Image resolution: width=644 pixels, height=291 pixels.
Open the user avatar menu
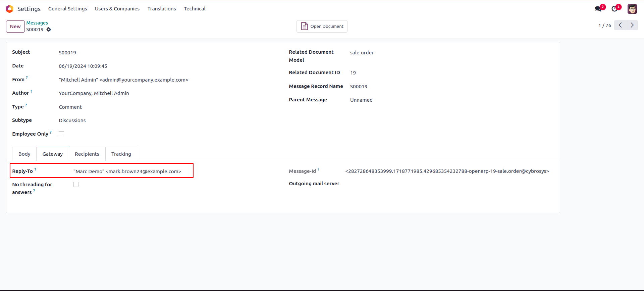click(632, 9)
